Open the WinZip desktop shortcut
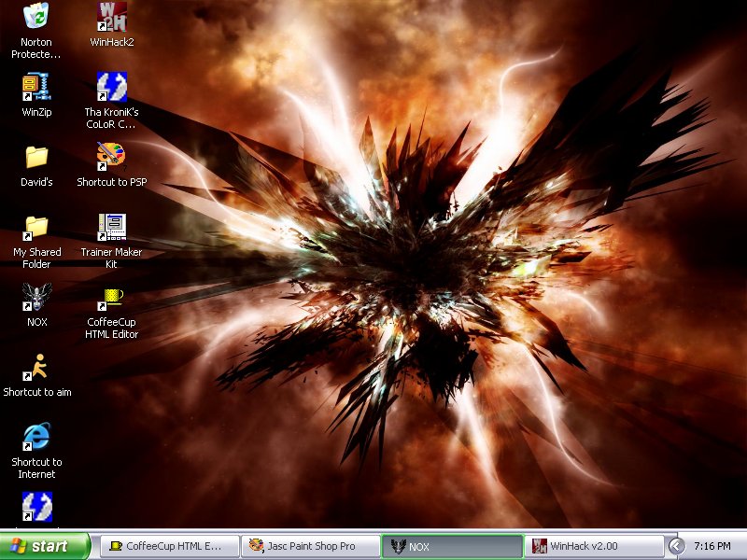Image resolution: width=747 pixels, height=560 pixels. (x=36, y=86)
